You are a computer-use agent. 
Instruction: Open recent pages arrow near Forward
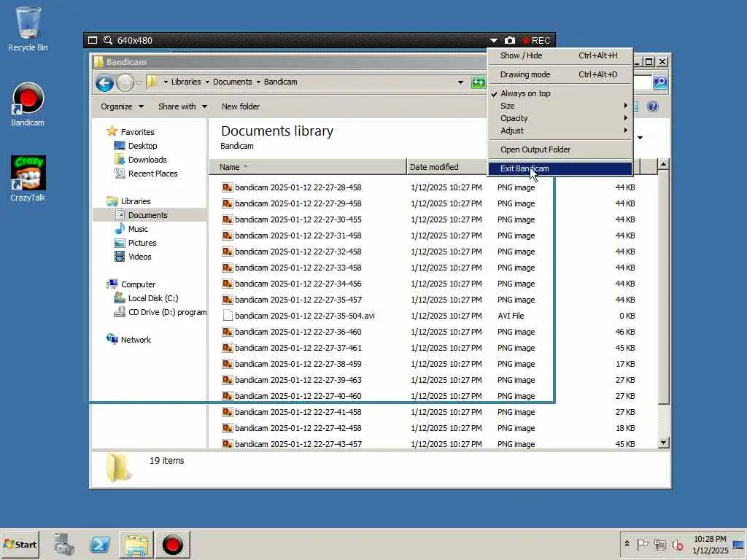click(x=139, y=83)
